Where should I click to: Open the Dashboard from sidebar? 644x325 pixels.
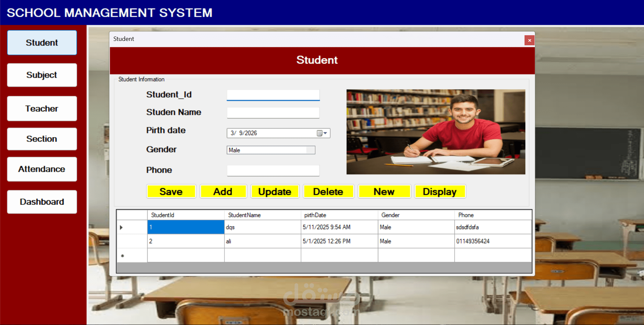click(x=42, y=202)
